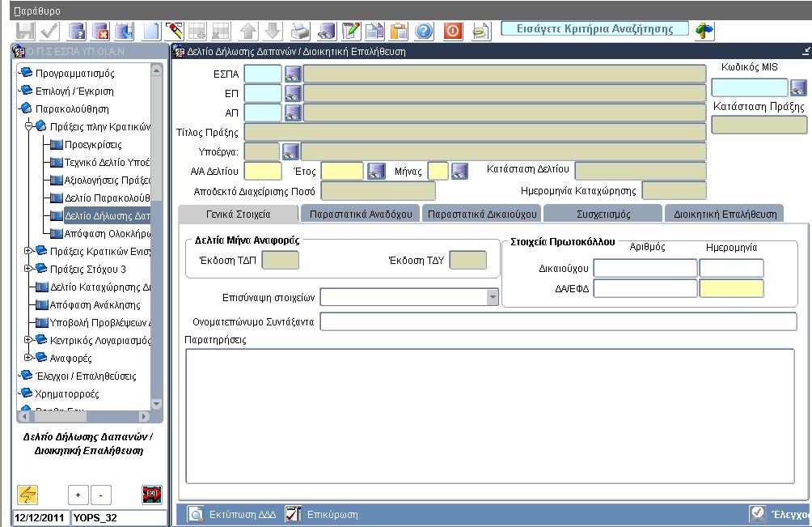Click the tree's horizontal scrollbar right arrow
The image size is (812, 527).
(145, 416)
